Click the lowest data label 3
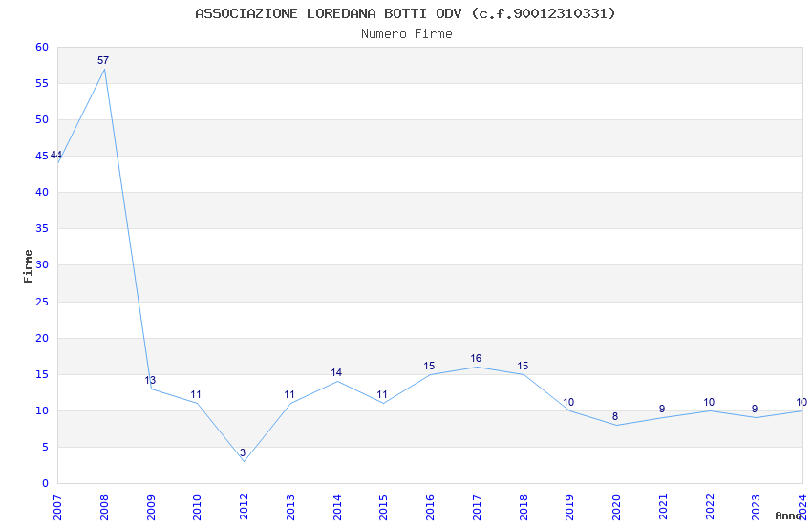The width and height of the screenshot is (812, 525). click(x=243, y=452)
